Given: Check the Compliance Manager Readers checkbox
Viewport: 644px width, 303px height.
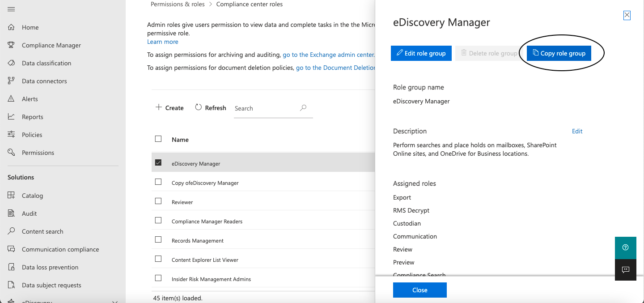Looking at the screenshot, I should click(158, 220).
